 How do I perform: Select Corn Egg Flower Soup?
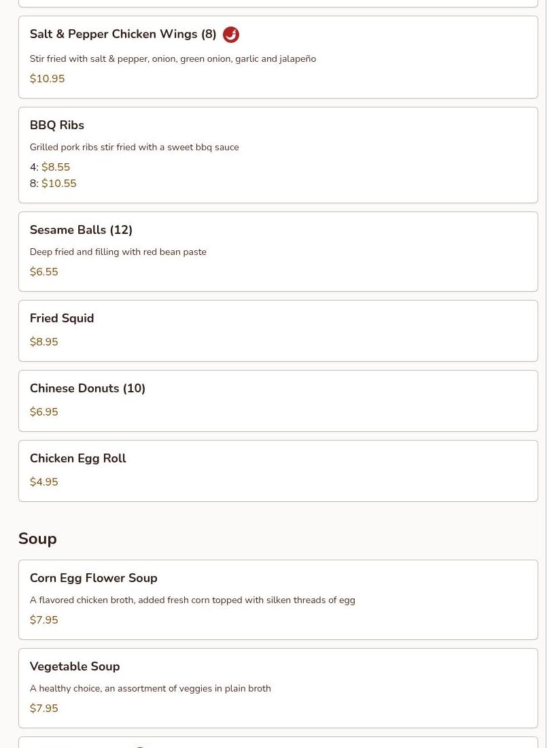click(94, 578)
